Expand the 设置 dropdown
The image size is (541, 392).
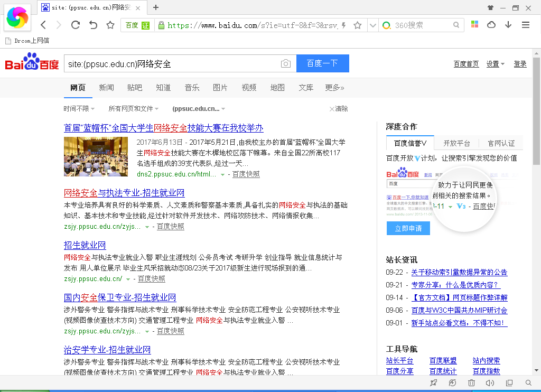[x=495, y=64]
